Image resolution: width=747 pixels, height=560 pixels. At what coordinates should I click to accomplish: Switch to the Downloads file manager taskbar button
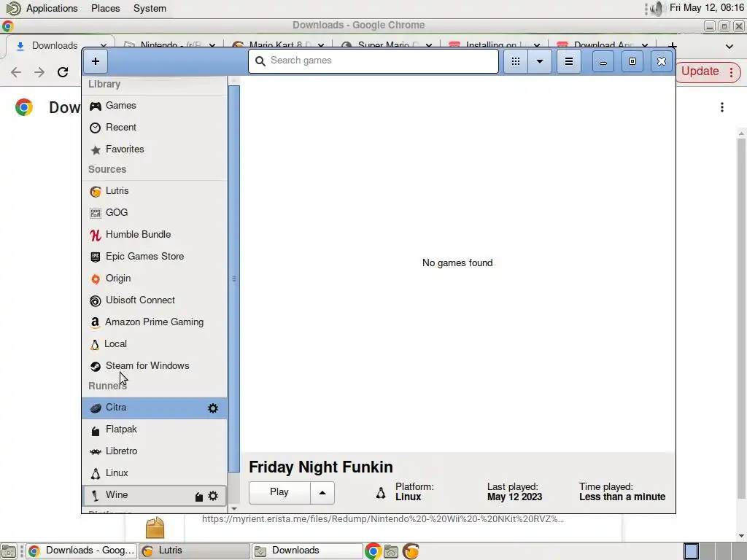[307, 551]
